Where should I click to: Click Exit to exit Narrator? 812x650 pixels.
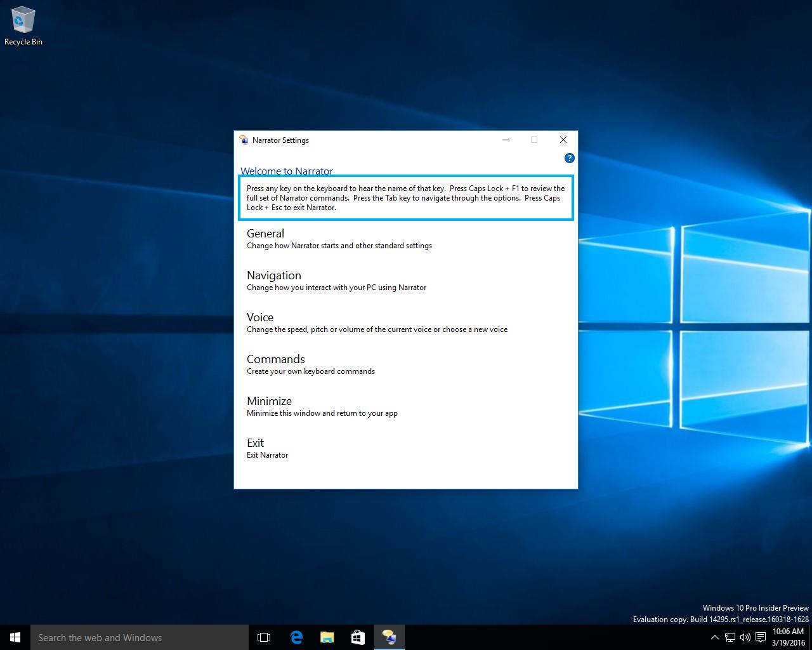coord(267,448)
